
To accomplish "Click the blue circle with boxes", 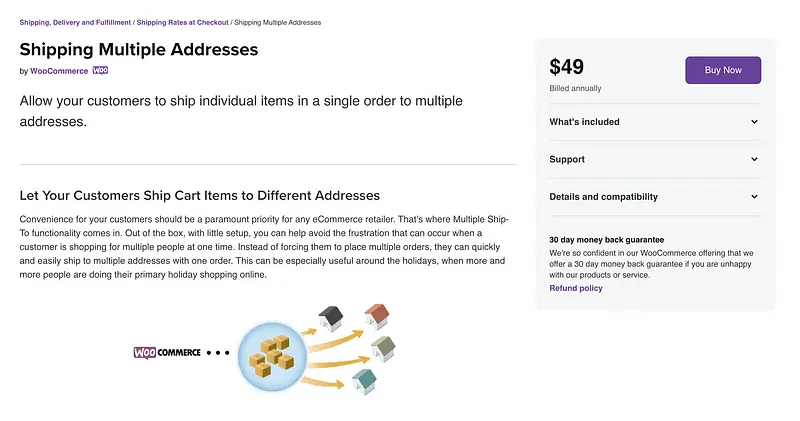I will pyautogui.click(x=271, y=354).
